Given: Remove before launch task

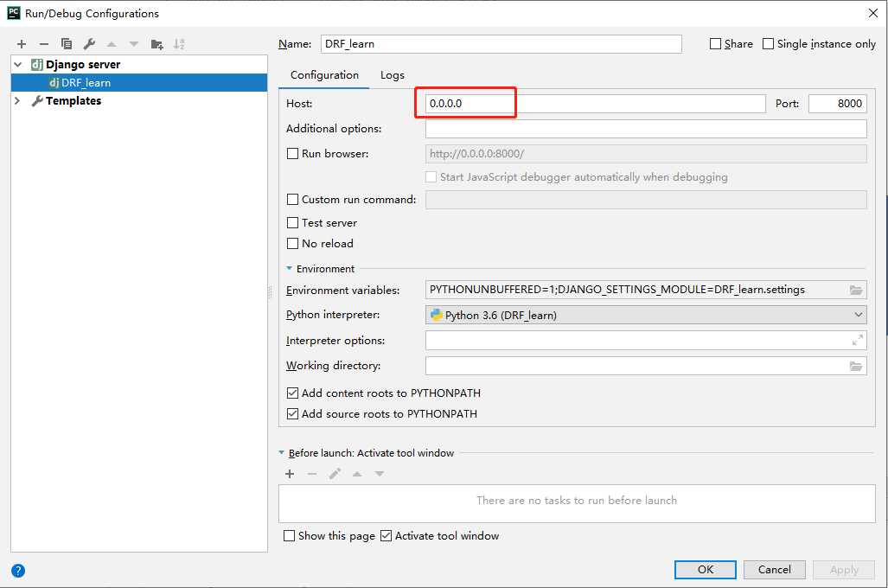Looking at the screenshot, I should pos(312,474).
